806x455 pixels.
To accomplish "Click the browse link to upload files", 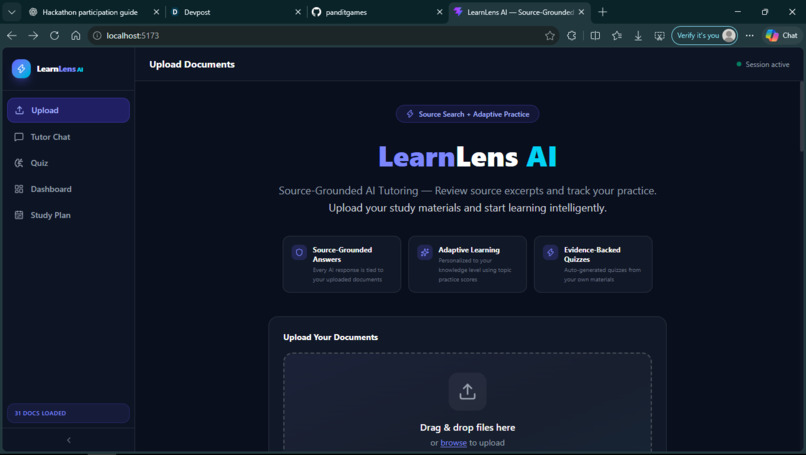I will pyautogui.click(x=453, y=443).
